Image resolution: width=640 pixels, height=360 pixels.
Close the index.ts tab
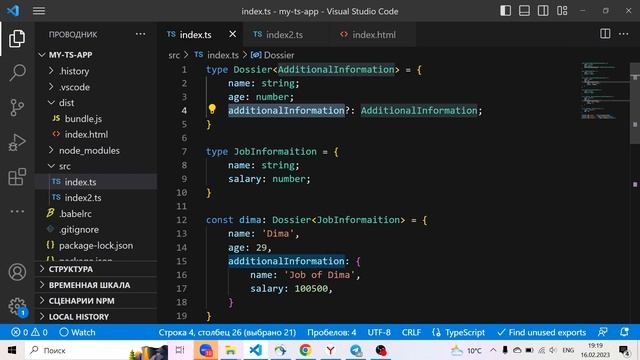(232, 34)
